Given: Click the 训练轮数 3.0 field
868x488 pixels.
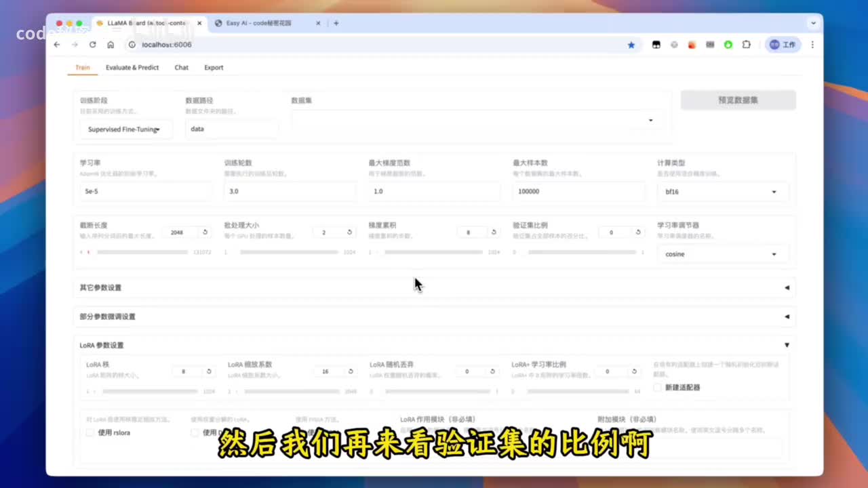Looking at the screenshot, I should pos(290,192).
